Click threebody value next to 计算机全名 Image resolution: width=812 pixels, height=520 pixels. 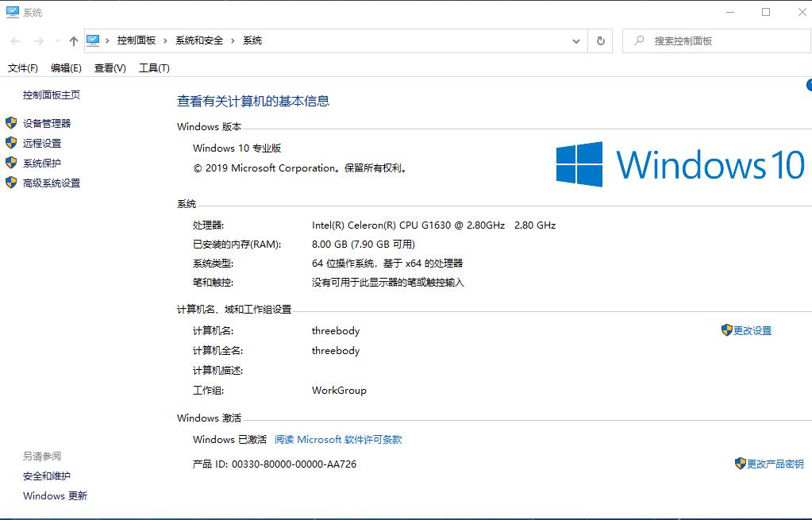click(336, 351)
